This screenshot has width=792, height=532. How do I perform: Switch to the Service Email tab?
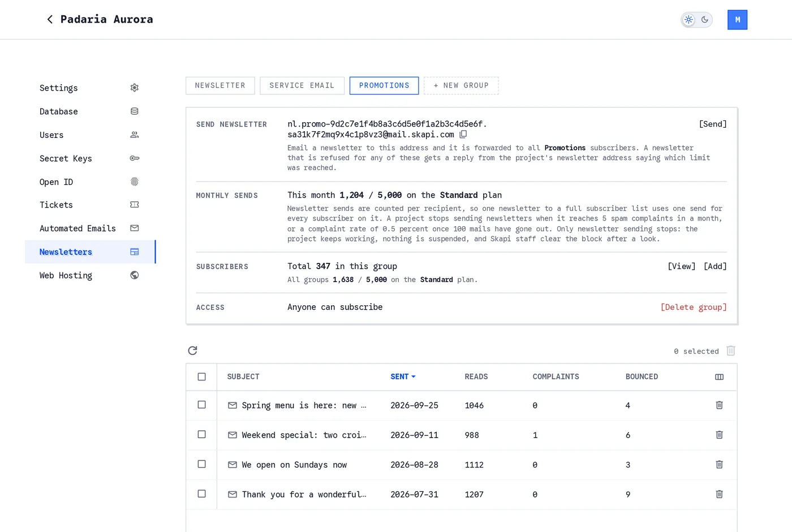tap(302, 85)
